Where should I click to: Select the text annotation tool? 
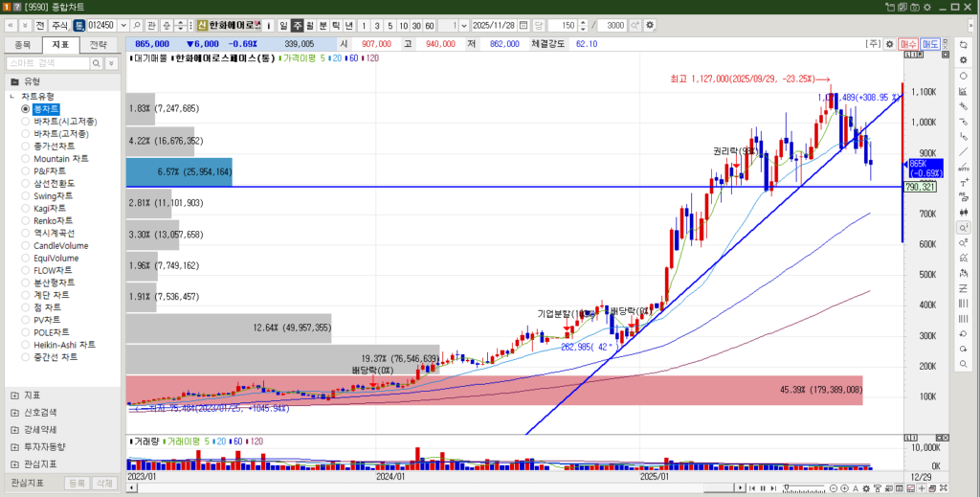click(x=963, y=168)
